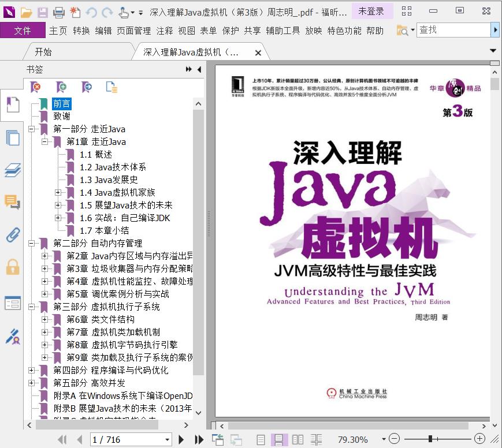Click the bookmark panel vertical scrollbar
Screen dimensions: 502x448
[199, 241]
